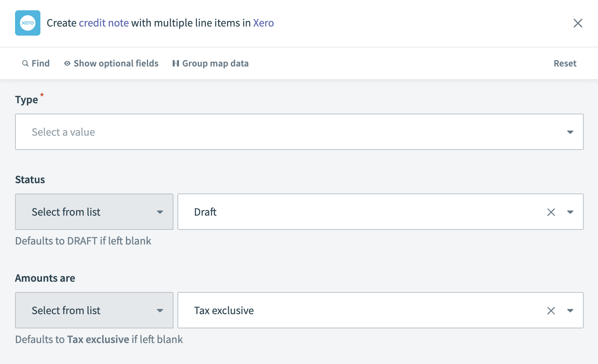Toggle Show optional fields
Viewport: 598px width, 364px height.
pos(116,63)
